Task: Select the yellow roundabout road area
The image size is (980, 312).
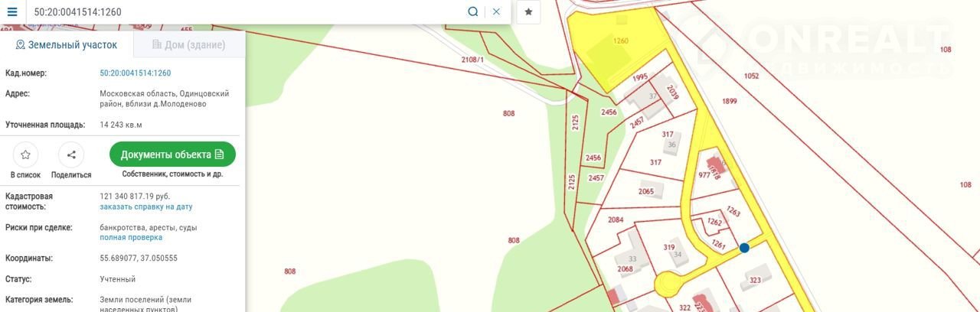Action: (x=668, y=285)
